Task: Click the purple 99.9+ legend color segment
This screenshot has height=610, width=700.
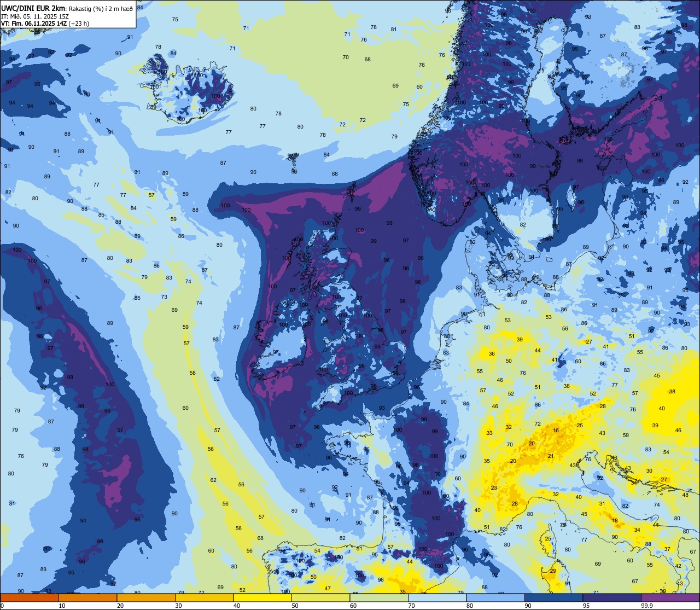Action: click(670, 597)
